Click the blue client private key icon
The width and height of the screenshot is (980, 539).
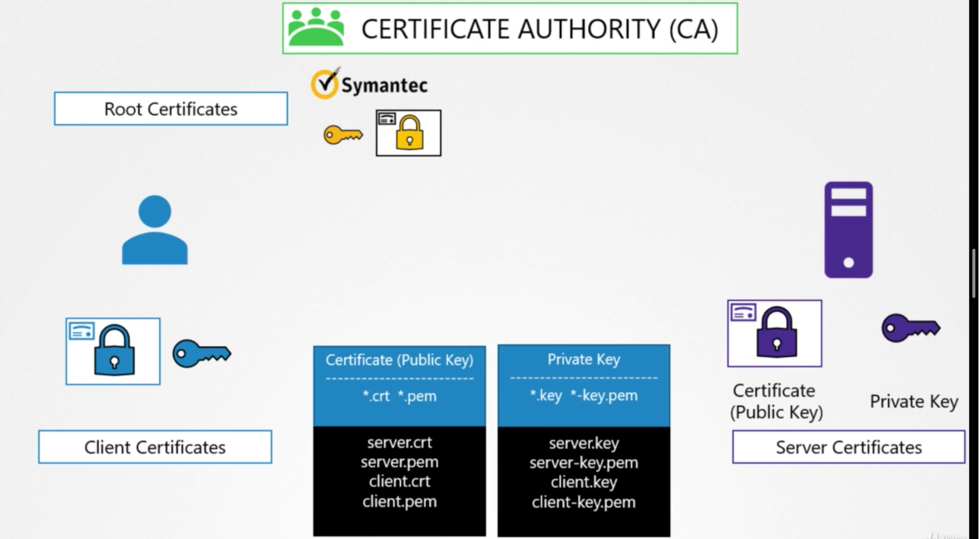pos(201,353)
